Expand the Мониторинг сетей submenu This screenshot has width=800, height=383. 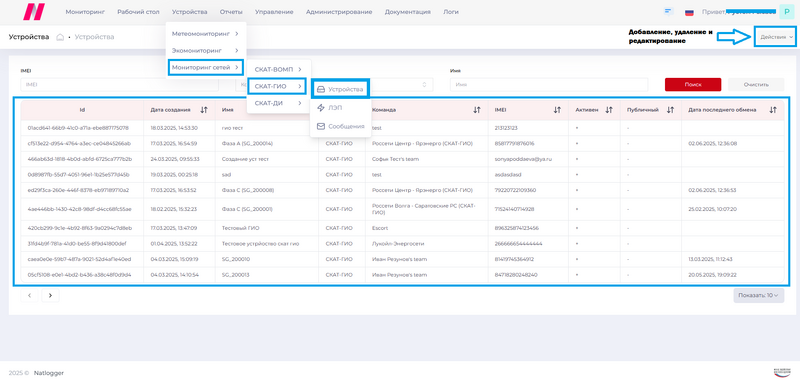pos(206,67)
